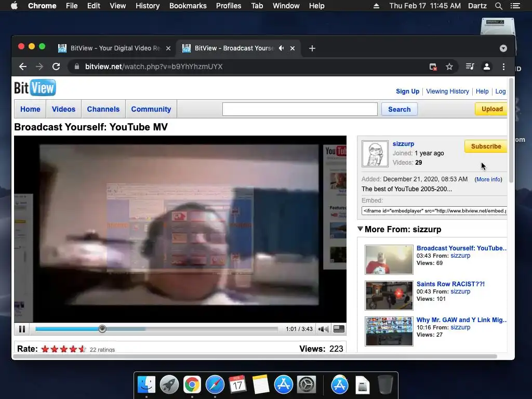Open the Community navigation tab
532x399 pixels.
(x=151, y=109)
